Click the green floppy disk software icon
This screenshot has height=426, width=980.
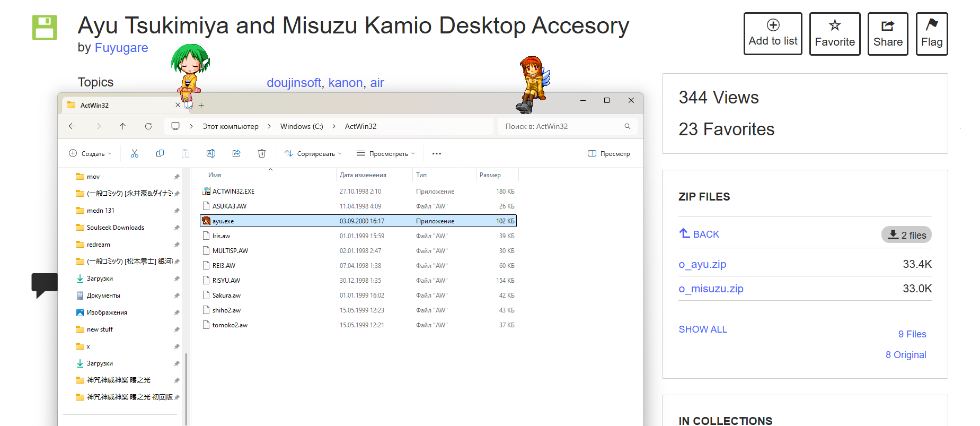pos(45,27)
